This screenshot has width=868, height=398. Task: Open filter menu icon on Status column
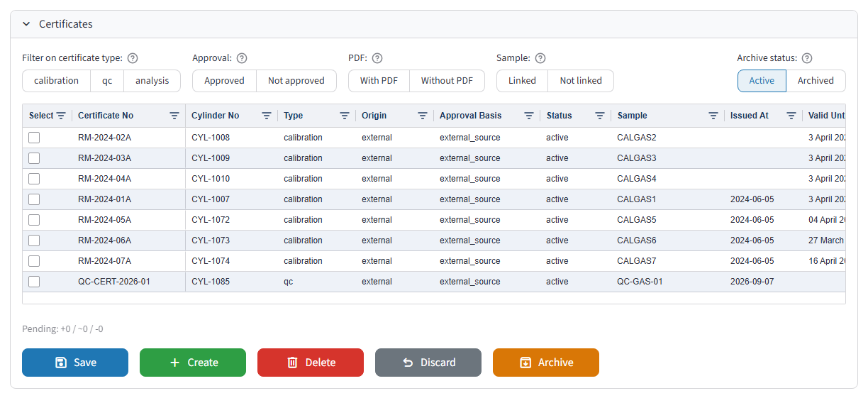(x=600, y=116)
